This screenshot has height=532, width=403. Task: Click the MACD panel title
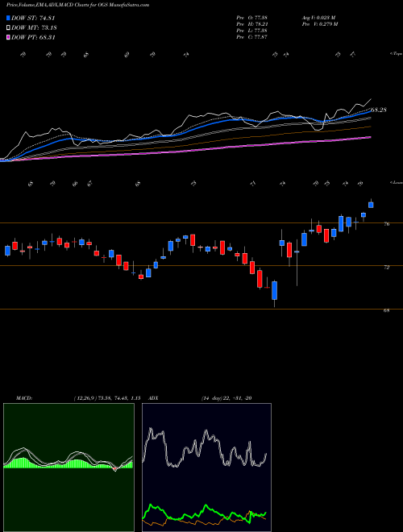point(24,398)
